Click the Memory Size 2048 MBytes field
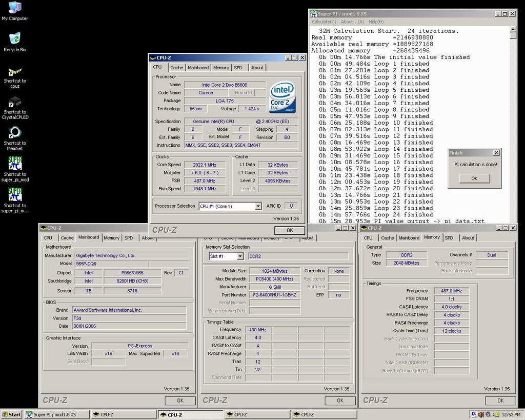Image resolution: width=525 pixels, height=420 pixels. click(407, 263)
